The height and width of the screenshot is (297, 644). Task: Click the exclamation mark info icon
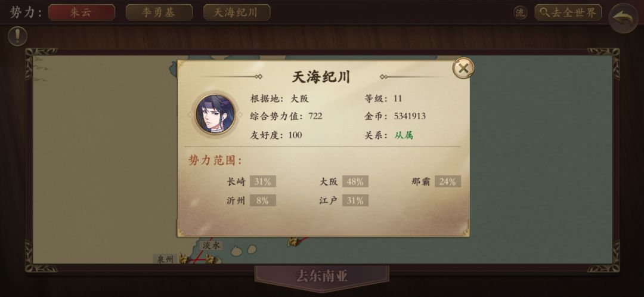point(17,36)
